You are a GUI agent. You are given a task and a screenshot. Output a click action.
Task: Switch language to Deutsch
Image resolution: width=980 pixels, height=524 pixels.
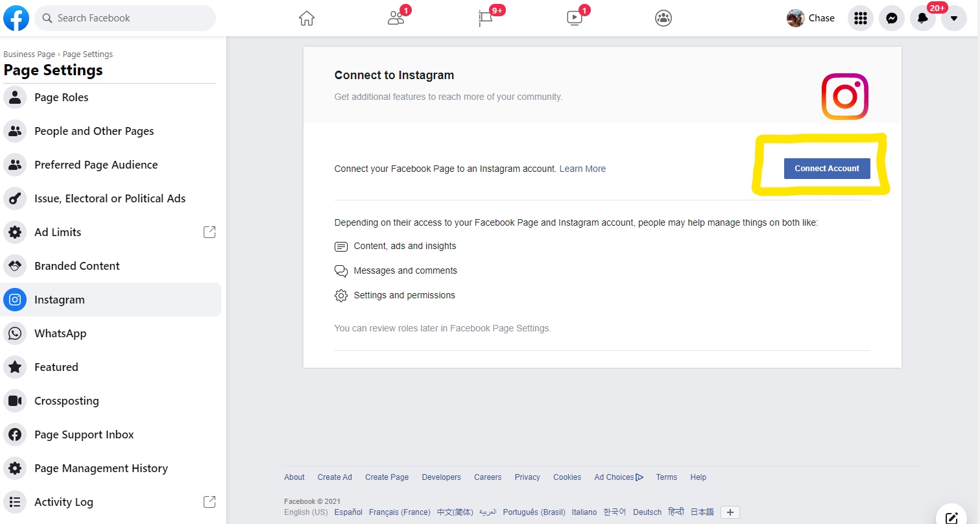tap(647, 512)
